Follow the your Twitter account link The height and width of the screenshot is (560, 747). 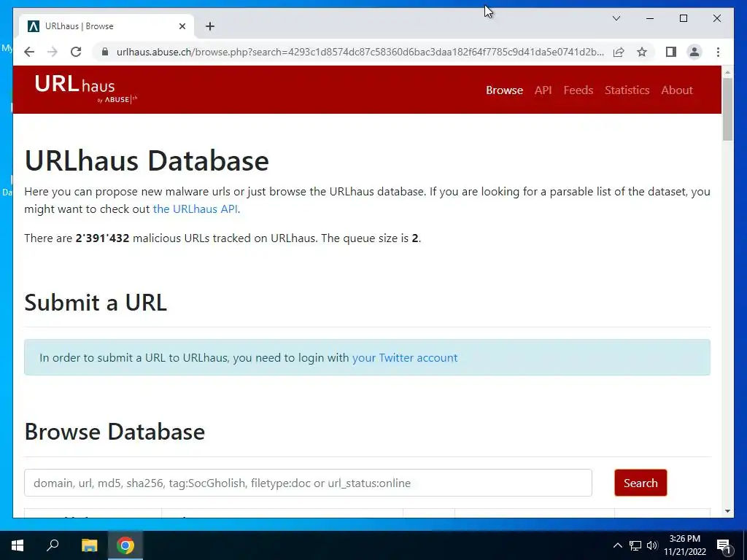click(404, 357)
